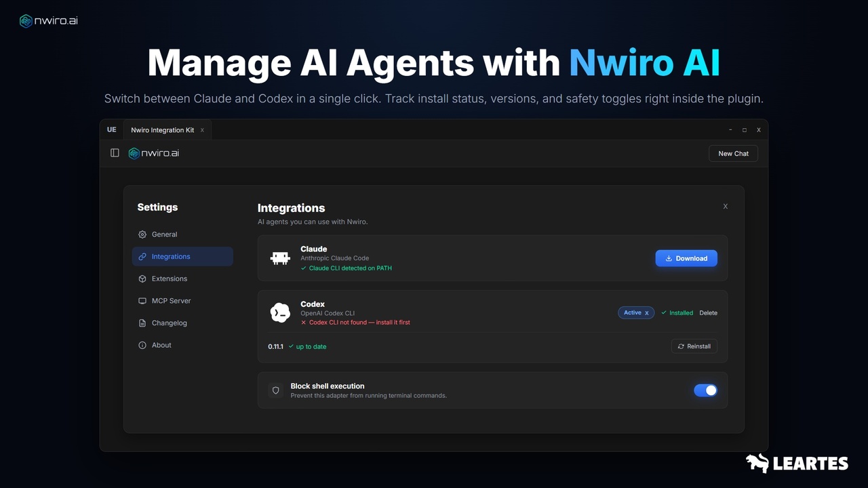This screenshot has width=868, height=488.
Task: Click 'Claude CLI detected on PATH' message
Action: 346,268
